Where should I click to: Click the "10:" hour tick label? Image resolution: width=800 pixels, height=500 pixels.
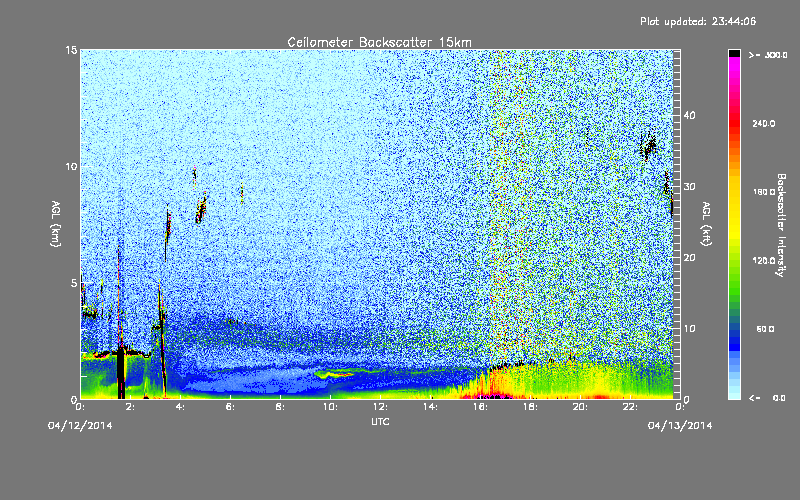[330, 407]
